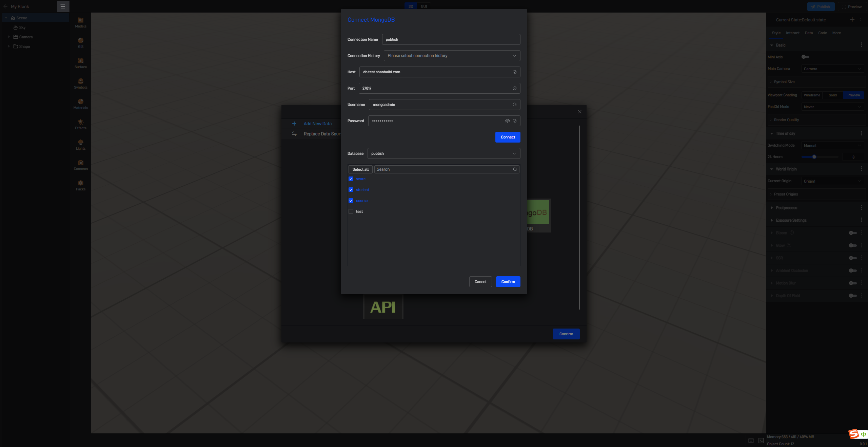Click the Select all button
Viewport: 868px width, 447px height.
click(x=360, y=169)
